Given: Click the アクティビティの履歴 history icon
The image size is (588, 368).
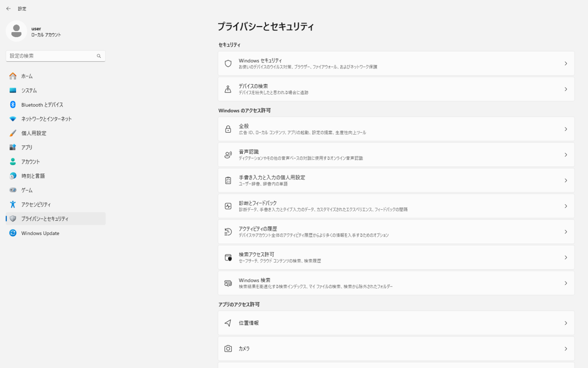Looking at the screenshot, I should tap(228, 232).
